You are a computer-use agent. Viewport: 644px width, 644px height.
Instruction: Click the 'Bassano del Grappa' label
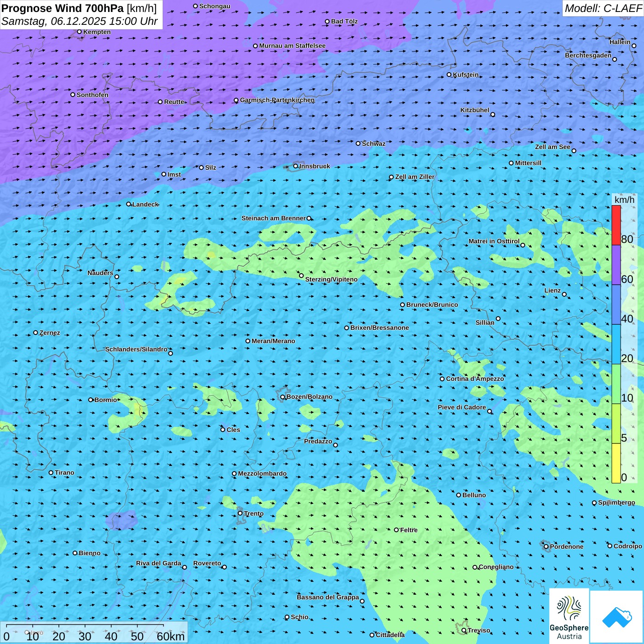pyautogui.click(x=328, y=597)
